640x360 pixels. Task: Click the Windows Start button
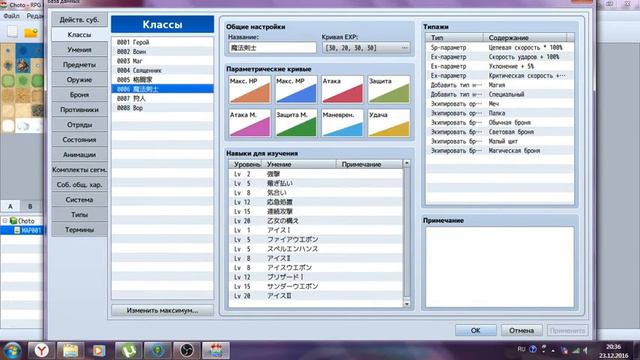point(12,351)
